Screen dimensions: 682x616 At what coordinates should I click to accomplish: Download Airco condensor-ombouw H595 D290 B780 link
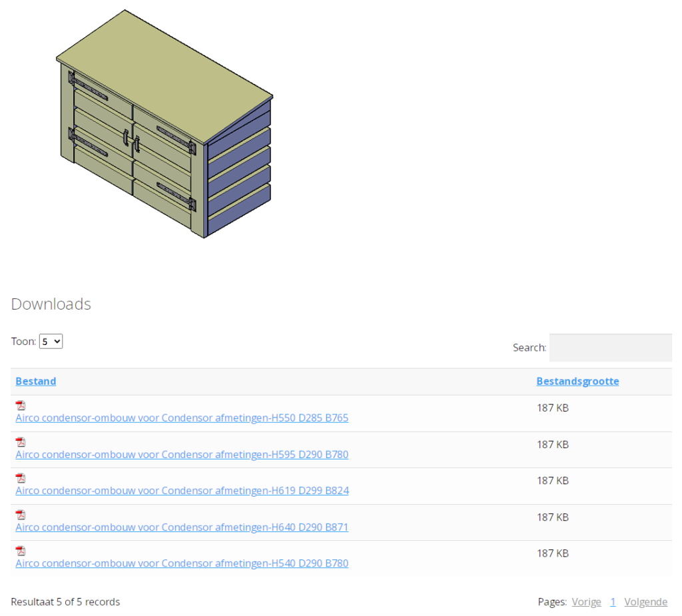click(x=182, y=455)
